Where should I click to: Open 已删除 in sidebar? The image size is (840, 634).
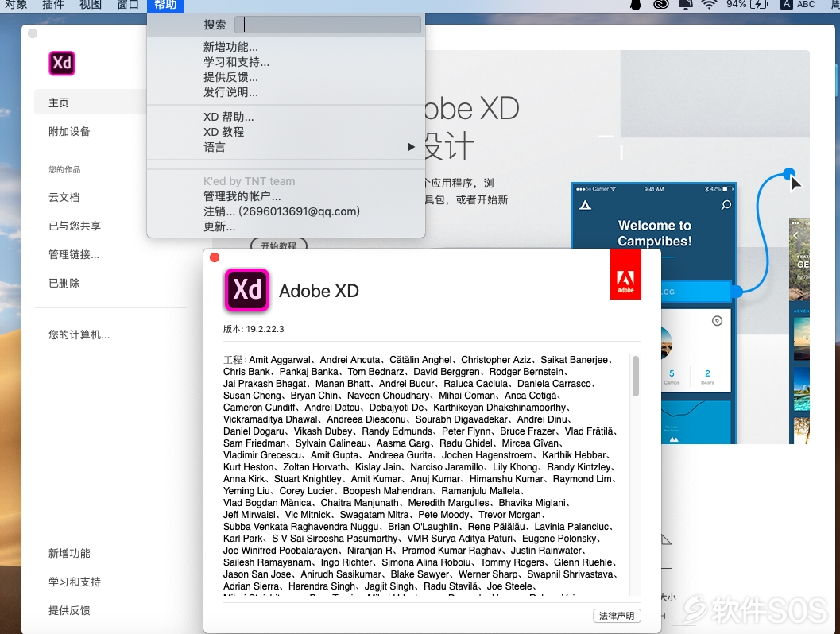(x=64, y=283)
